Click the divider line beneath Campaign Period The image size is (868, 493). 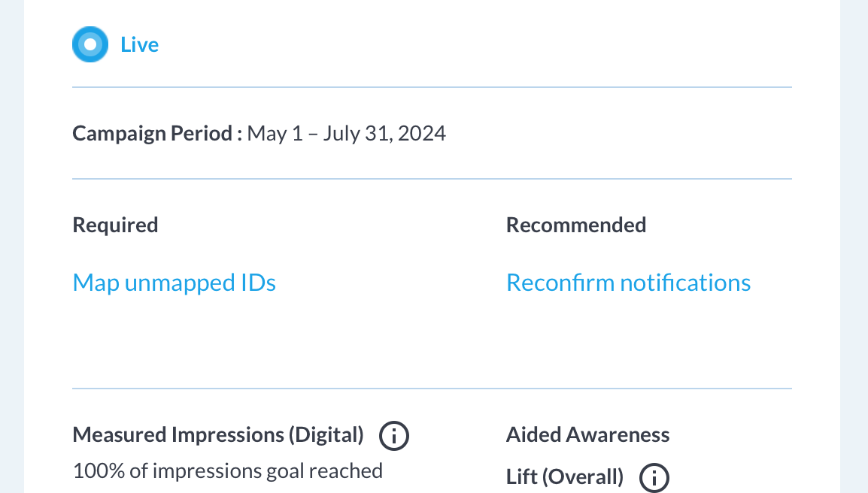coord(432,179)
